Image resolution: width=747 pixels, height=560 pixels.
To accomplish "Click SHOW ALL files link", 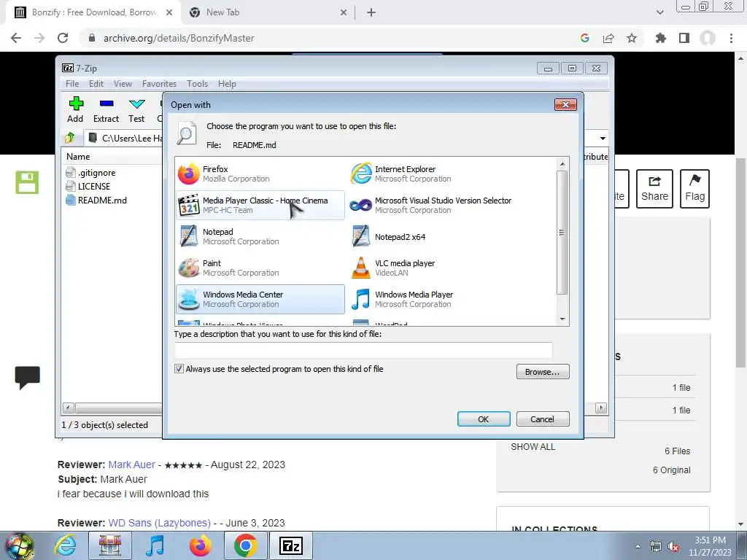I will tap(533, 447).
